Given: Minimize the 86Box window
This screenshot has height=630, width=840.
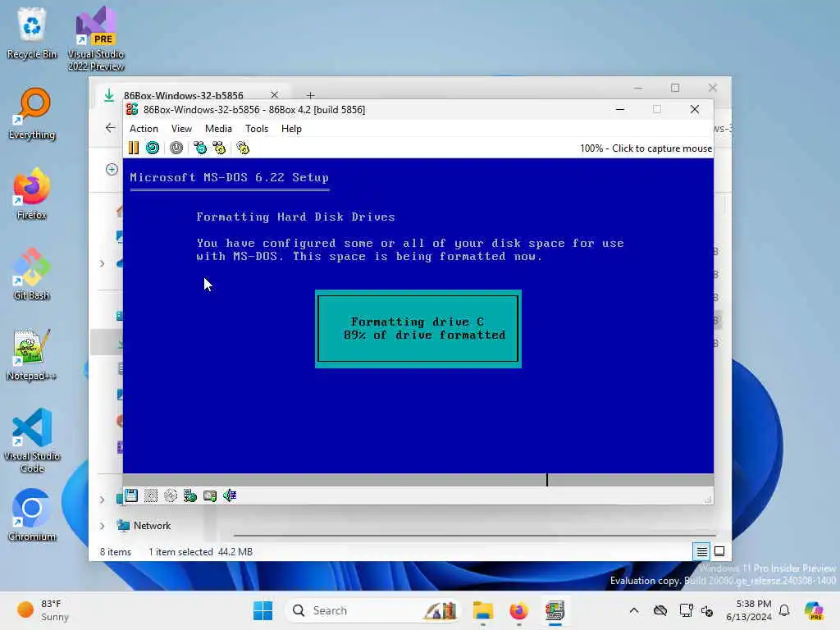Looking at the screenshot, I should 620,109.
